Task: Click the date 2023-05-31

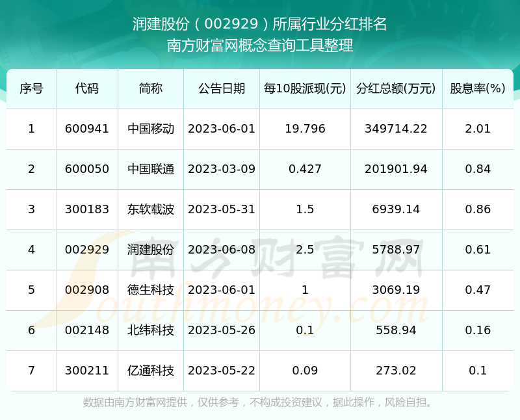Action: coord(222,209)
